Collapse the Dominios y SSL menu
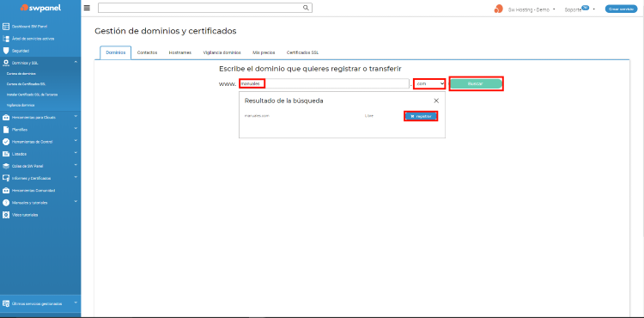The width and height of the screenshot is (644, 318). point(76,62)
